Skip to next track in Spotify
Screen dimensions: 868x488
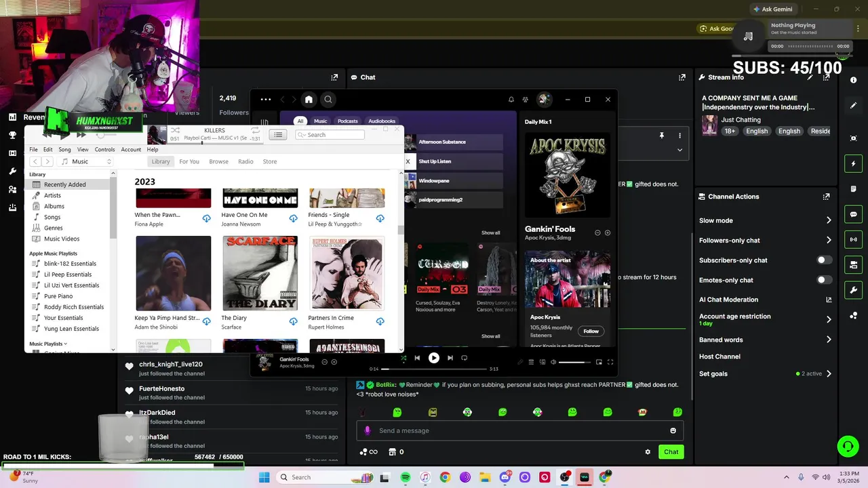[x=450, y=358]
